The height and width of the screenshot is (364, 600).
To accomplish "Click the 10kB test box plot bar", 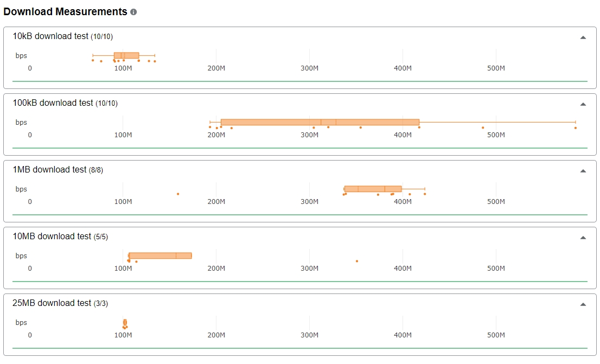I will point(126,55).
